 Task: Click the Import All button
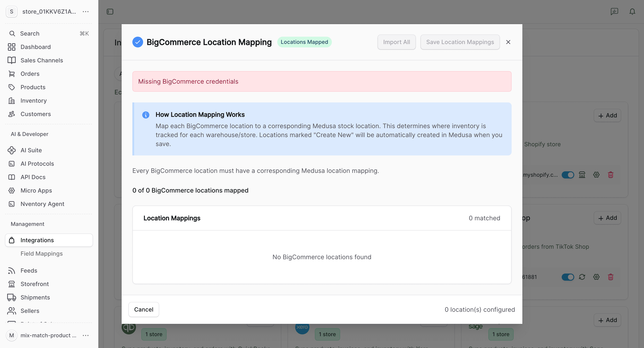click(x=396, y=42)
